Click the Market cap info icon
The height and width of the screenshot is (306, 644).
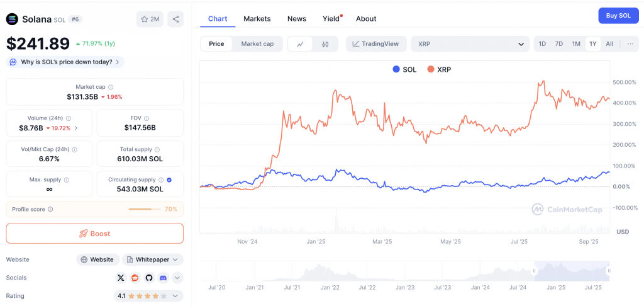pyautogui.click(x=111, y=87)
